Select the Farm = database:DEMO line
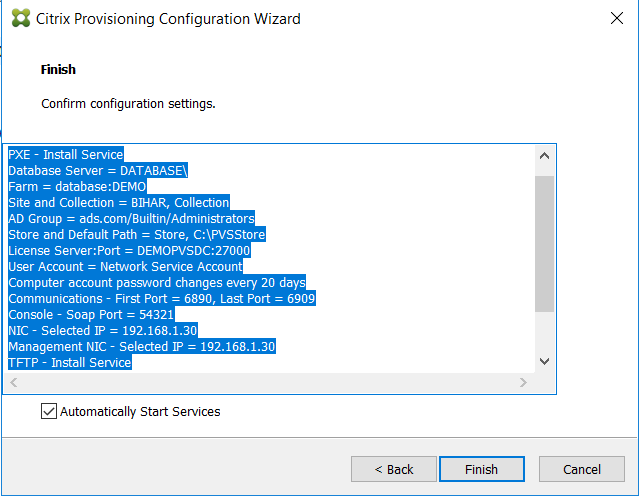This screenshot has width=640, height=498. point(77,187)
